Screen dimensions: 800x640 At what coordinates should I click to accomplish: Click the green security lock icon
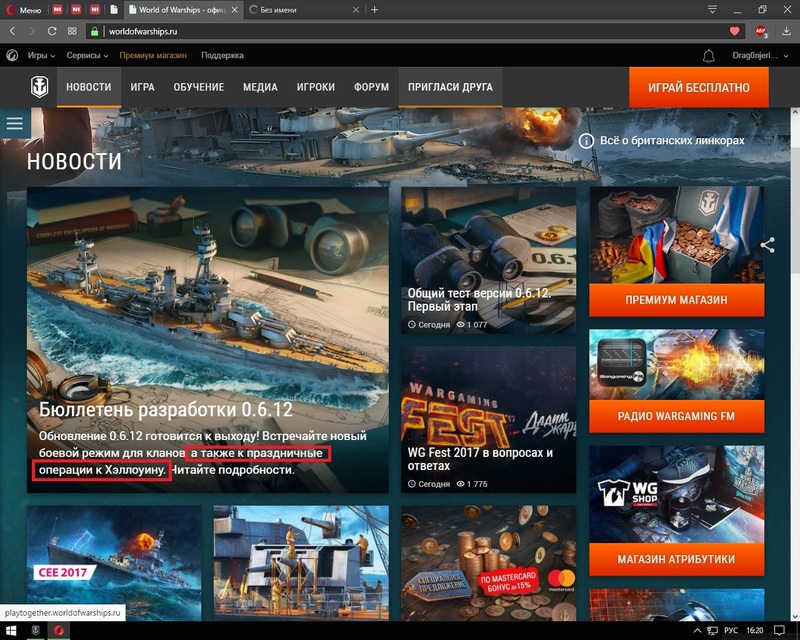(94, 31)
